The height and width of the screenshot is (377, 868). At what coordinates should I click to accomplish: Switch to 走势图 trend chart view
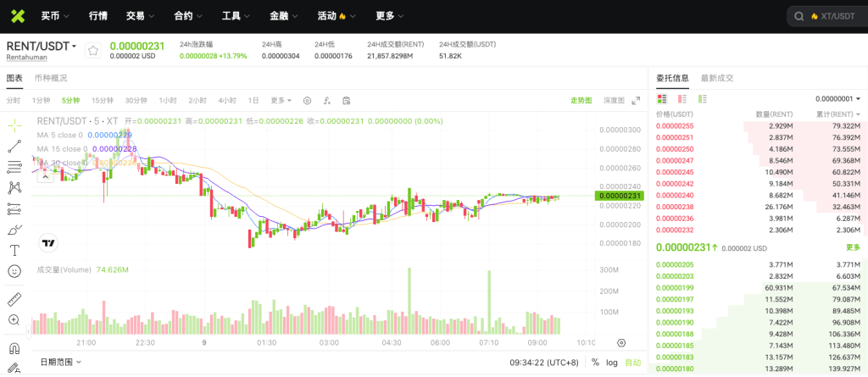pyautogui.click(x=581, y=100)
